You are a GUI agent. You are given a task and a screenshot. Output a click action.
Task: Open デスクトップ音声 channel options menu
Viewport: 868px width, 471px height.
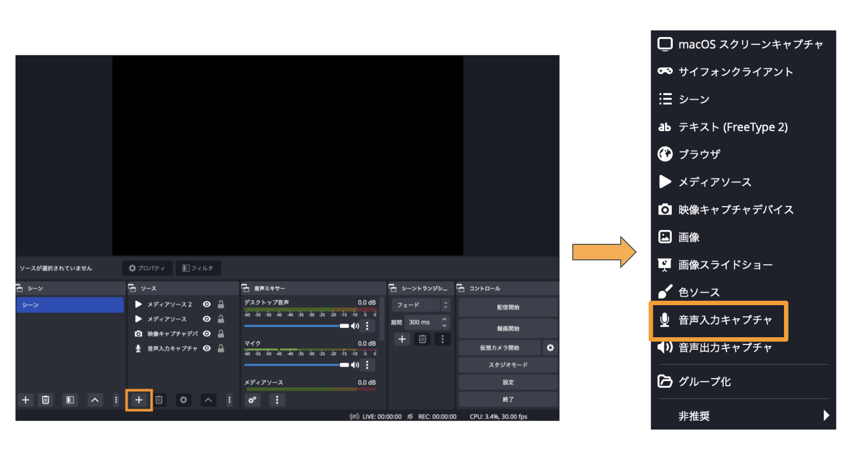pyautogui.click(x=367, y=326)
